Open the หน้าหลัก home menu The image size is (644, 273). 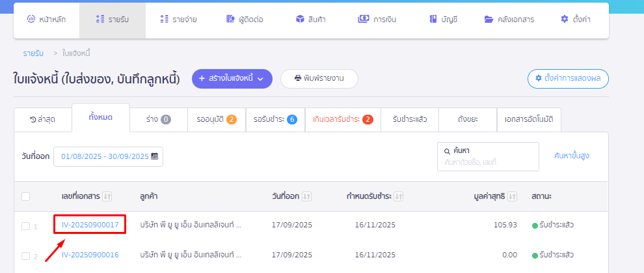46,20
